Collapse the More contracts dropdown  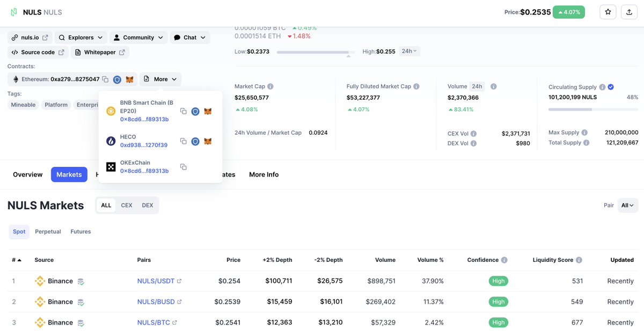pos(160,79)
